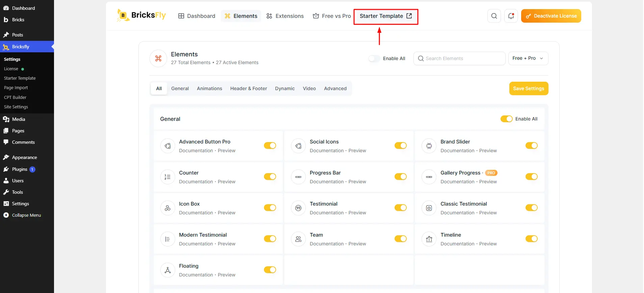Toggle the Counter element switch
The height and width of the screenshot is (293, 644).
[x=270, y=177]
